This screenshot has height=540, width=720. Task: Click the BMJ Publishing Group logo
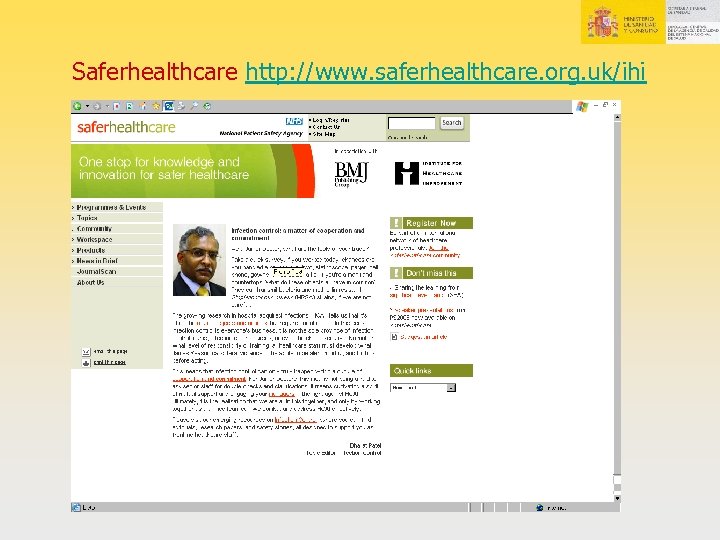pos(351,174)
